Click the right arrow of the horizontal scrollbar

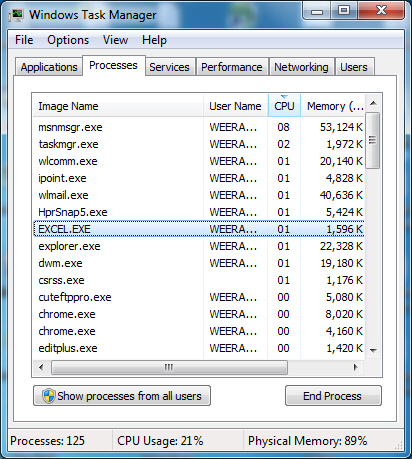355,367
